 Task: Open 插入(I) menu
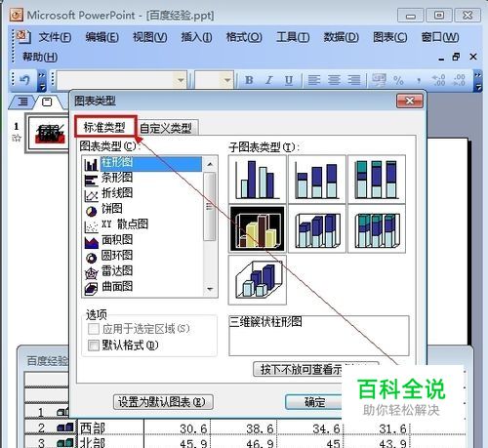[196, 37]
